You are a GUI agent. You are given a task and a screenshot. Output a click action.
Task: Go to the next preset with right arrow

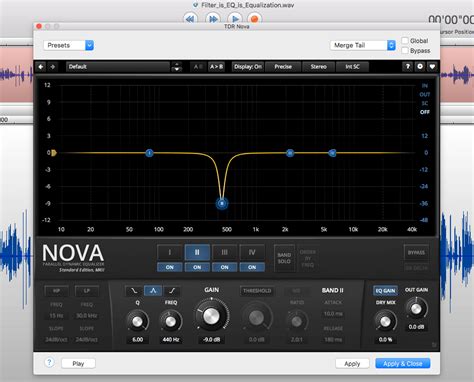point(53,67)
